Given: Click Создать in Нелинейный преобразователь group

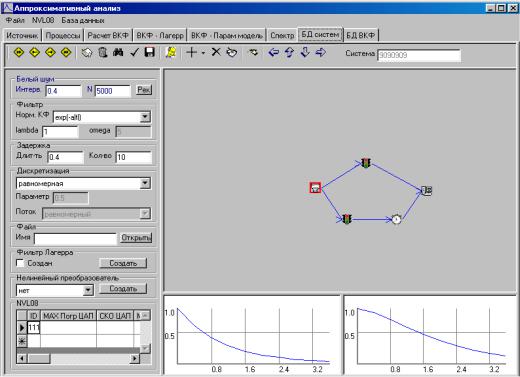Looking at the screenshot, I should (x=123, y=289).
